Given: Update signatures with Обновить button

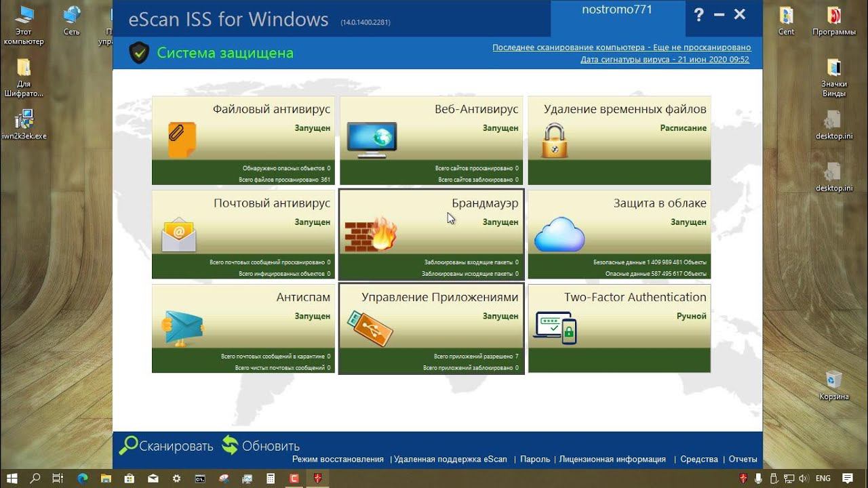Looking at the screenshot, I should pyautogui.click(x=260, y=445).
